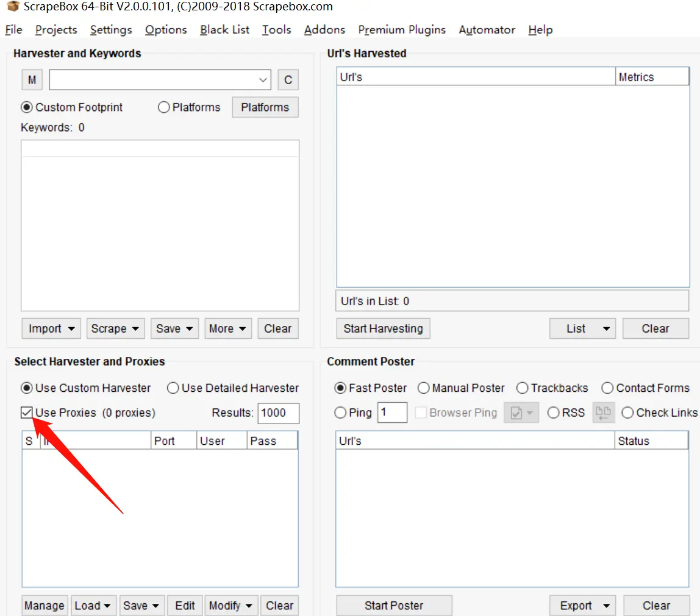
Task: Clear the harvested URLs list
Action: pyautogui.click(x=655, y=329)
